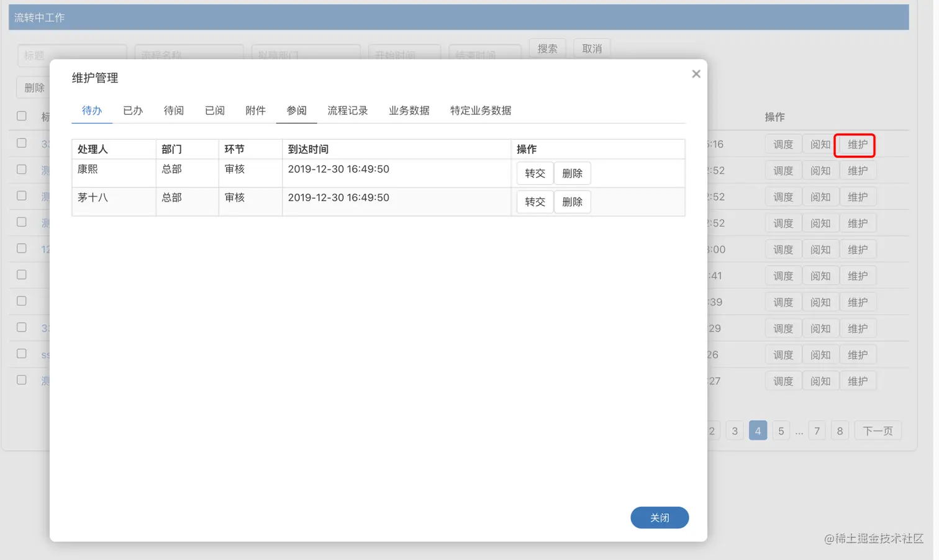
Task: Go to page 7 in pagination
Action: [817, 431]
